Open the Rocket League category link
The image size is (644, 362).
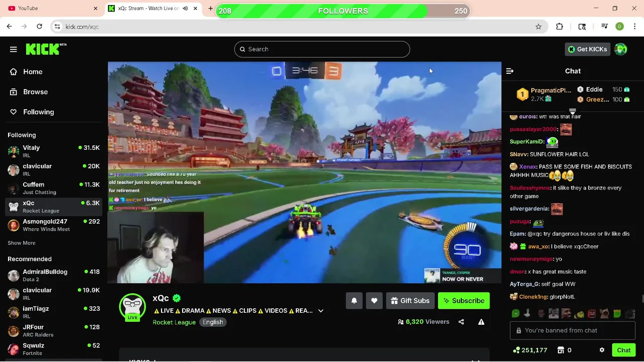tap(174, 322)
